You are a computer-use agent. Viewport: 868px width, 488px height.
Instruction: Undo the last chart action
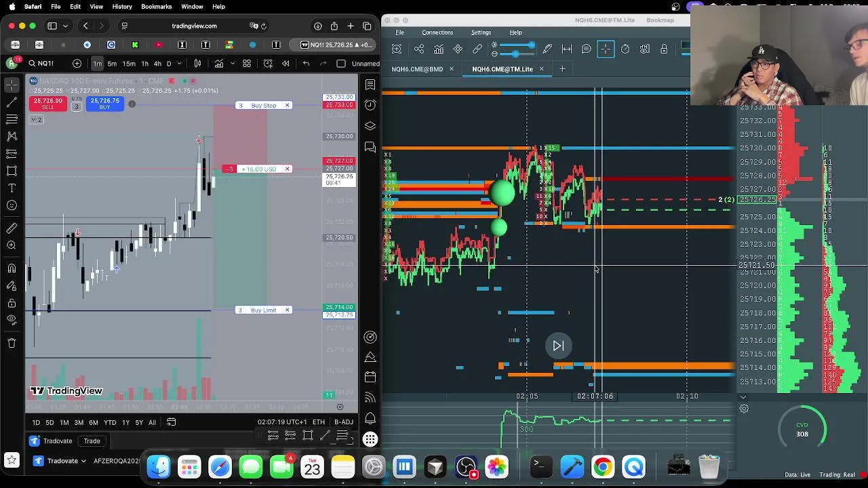[x=306, y=64]
